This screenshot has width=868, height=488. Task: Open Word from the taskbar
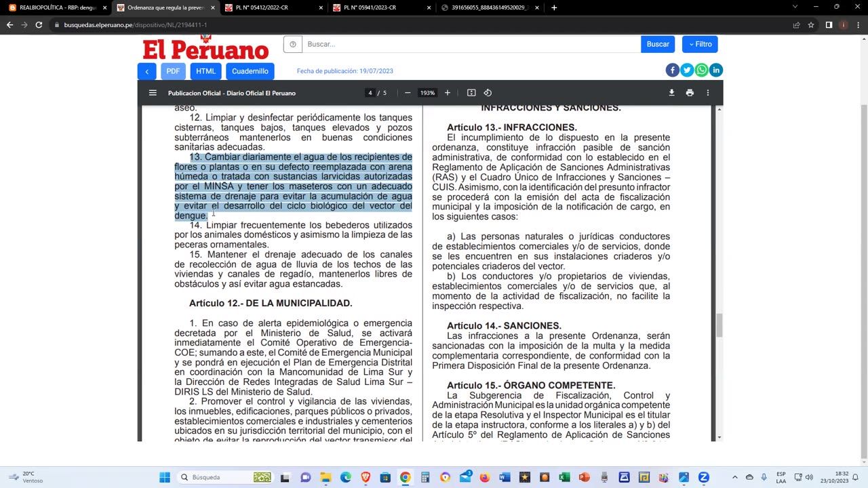pyautogui.click(x=505, y=477)
